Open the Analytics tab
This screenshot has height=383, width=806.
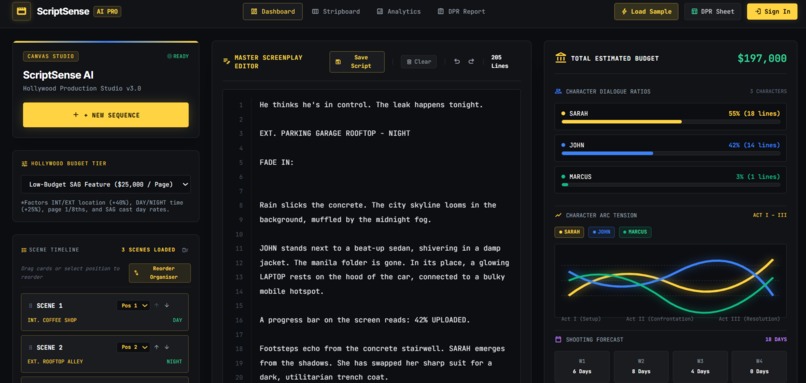click(x=398, y=11)
